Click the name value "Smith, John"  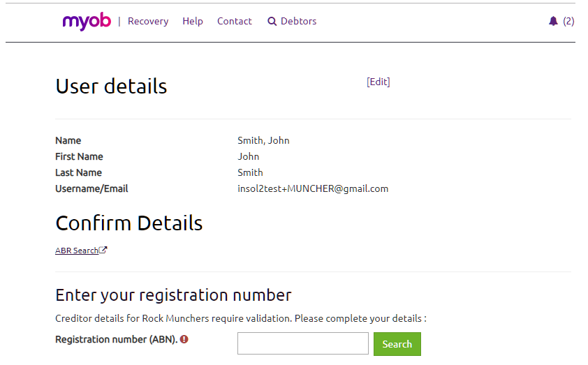(263, 140)
